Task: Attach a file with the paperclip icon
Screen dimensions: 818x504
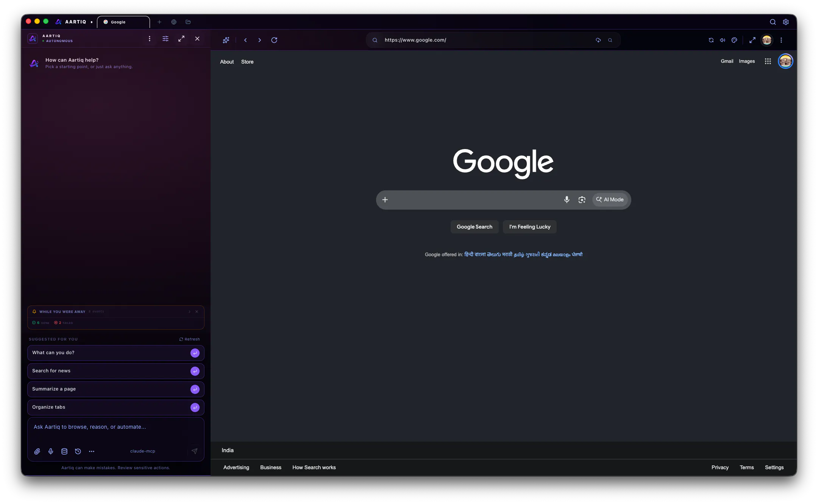Action: (x=37, y=451)
